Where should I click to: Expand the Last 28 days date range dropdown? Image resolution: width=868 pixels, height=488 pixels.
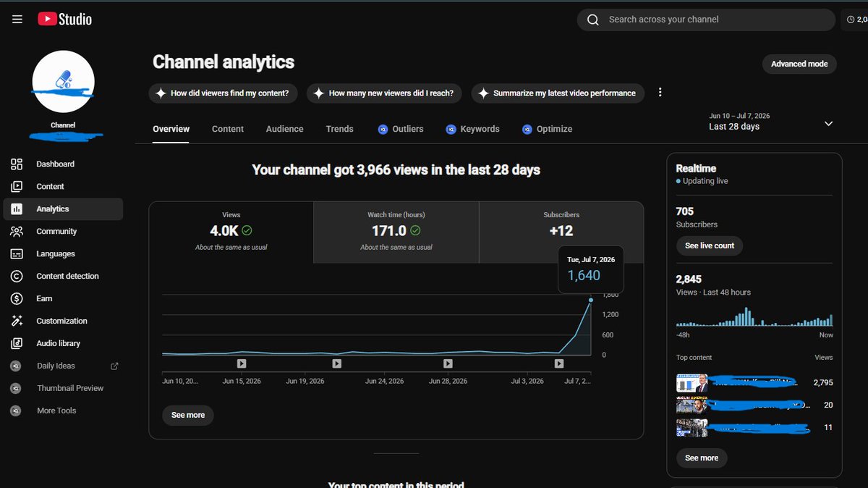tap(828, 123)
